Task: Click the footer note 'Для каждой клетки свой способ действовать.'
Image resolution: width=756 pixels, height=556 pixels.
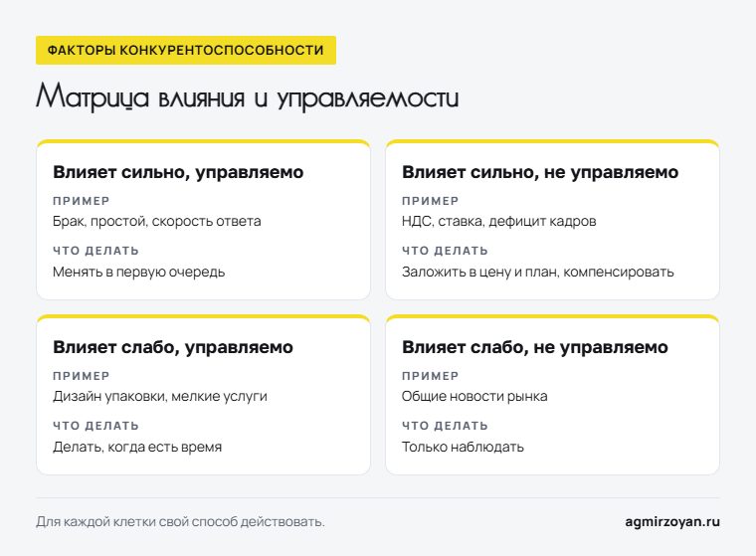Action: tap(180, 522)
